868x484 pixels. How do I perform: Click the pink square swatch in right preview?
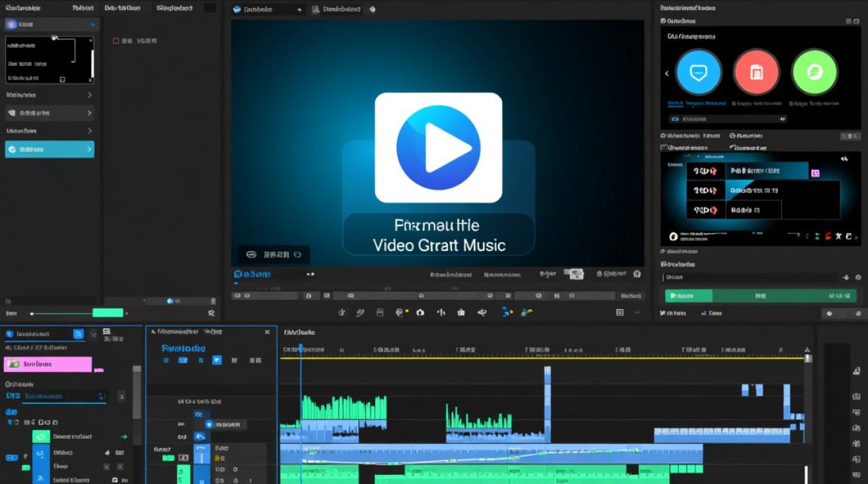pyautogui.click(x=815, y=173)
